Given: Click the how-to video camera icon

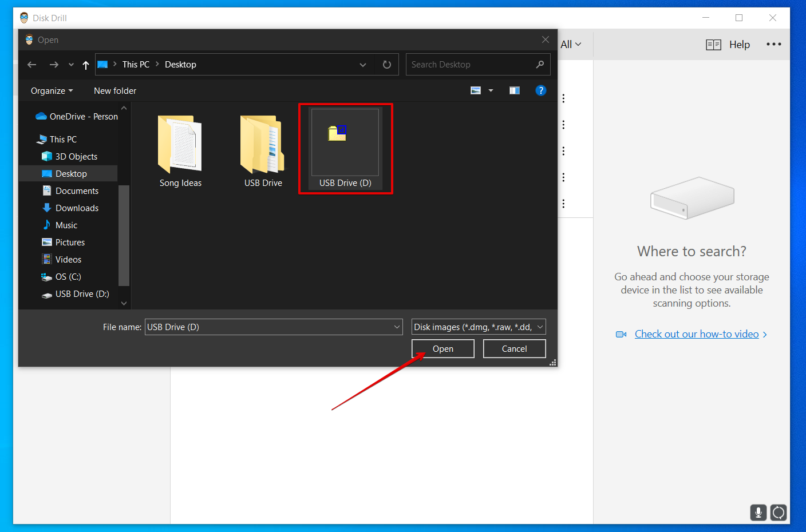Looking at the screenshot, I should pos(621,334).
